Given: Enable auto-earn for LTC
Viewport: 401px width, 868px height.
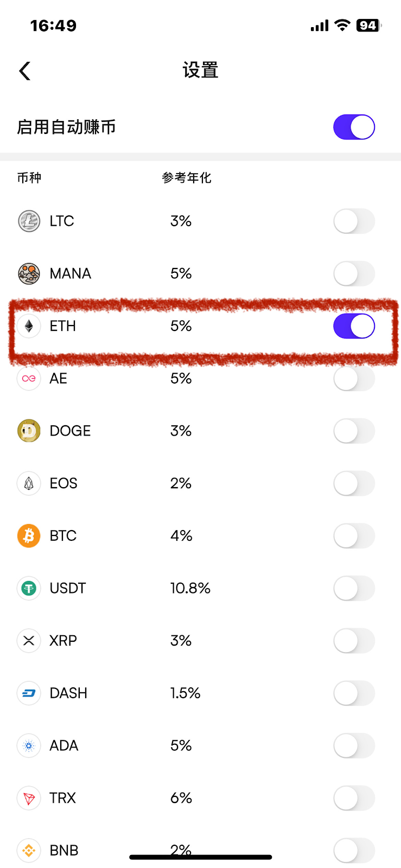Looking at the screenshot, I should 354,221.
